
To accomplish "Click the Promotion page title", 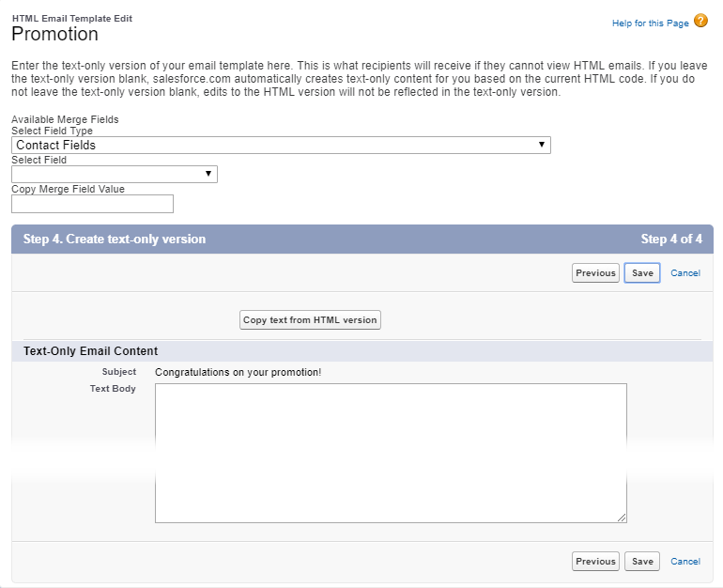I will 54,35.
